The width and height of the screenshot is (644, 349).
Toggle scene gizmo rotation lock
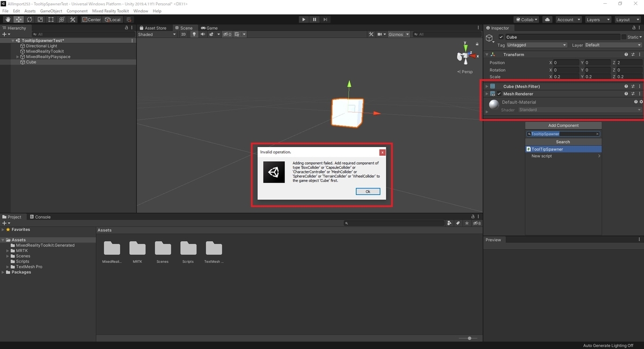(x=477, y=44)
